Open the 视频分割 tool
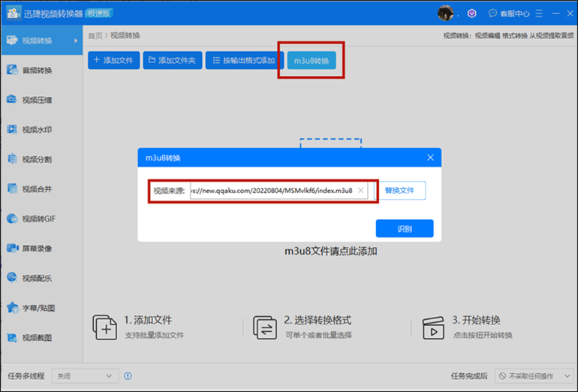578x392 pixels. click(x=41, y=159)
